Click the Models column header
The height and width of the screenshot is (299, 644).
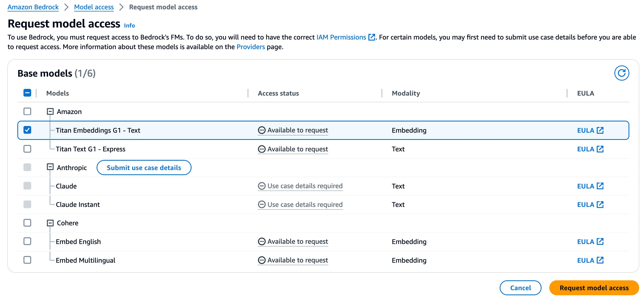tap(58, 93)
